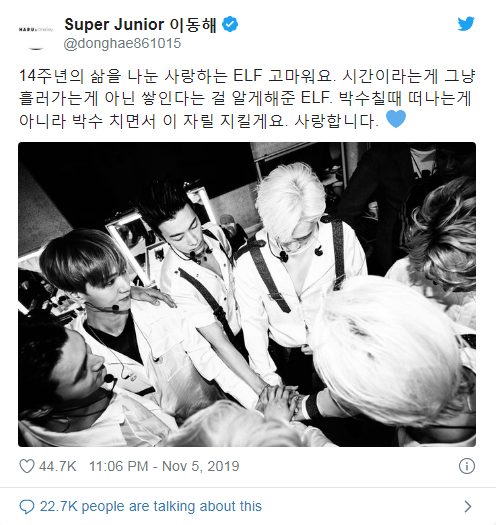The height and width of the screenshot is (525, 496).
Task: Click the second tweet line starting 흘러가는게
Action: point(245,98)
